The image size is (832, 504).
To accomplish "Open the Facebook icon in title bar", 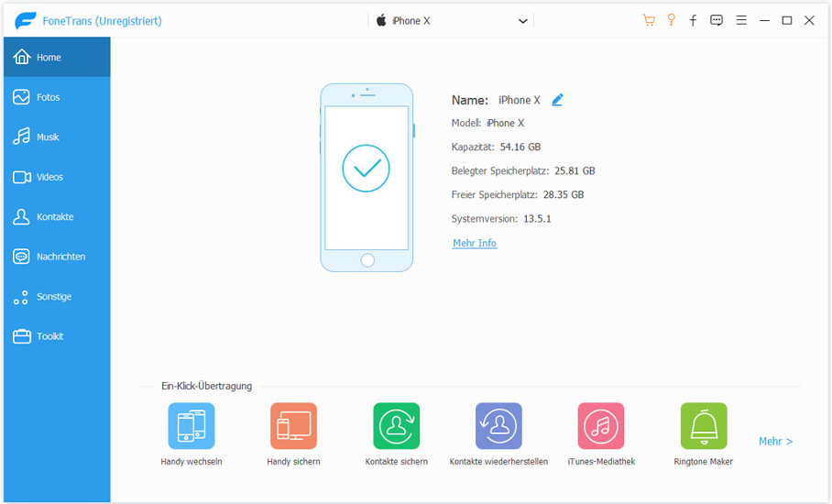I will [693, 20].
